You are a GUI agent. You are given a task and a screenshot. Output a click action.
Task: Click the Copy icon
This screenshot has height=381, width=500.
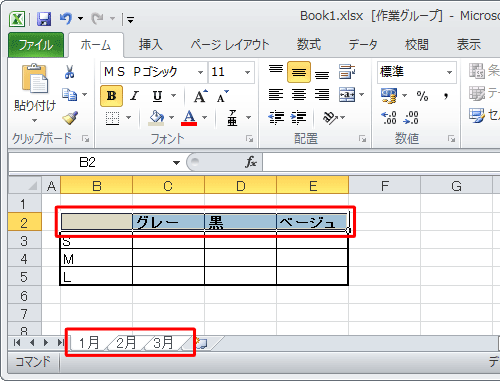click(69, 95)
